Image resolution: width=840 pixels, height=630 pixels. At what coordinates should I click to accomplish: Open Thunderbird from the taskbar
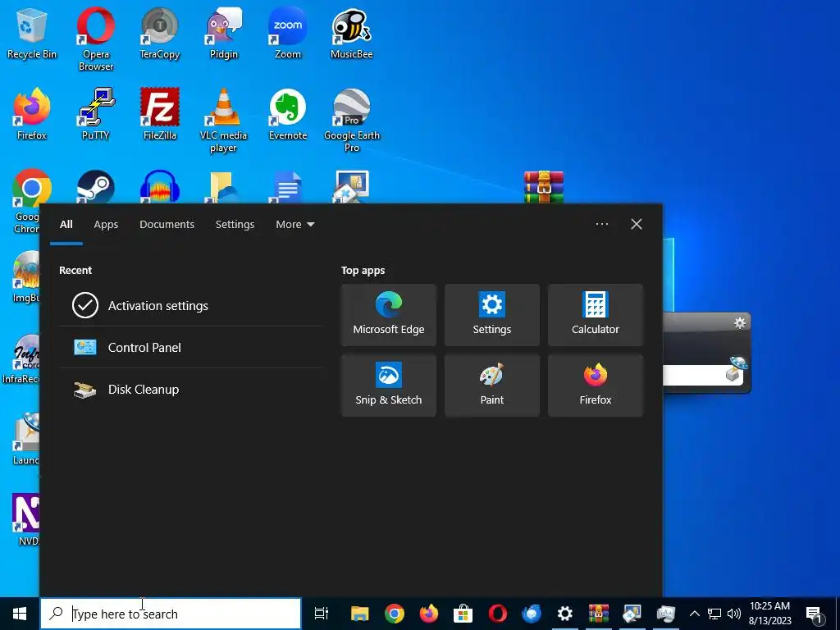coord(532,614)
